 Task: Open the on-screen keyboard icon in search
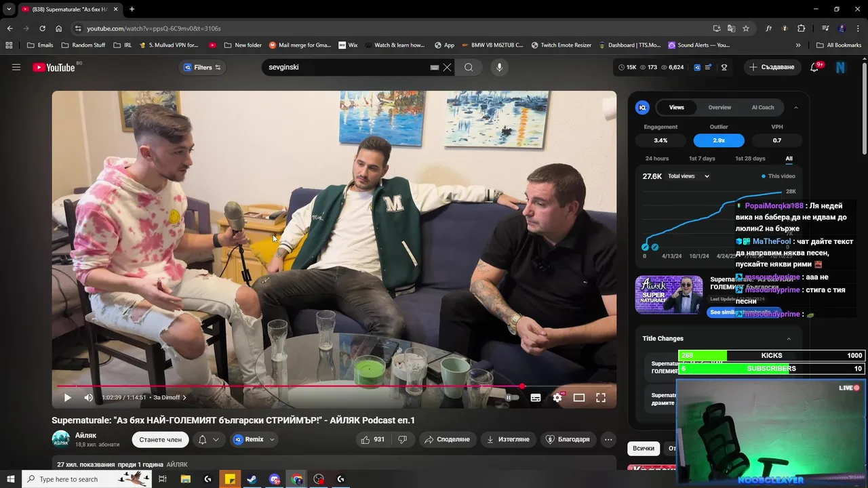pyautogui.click(x=435, y=67)
